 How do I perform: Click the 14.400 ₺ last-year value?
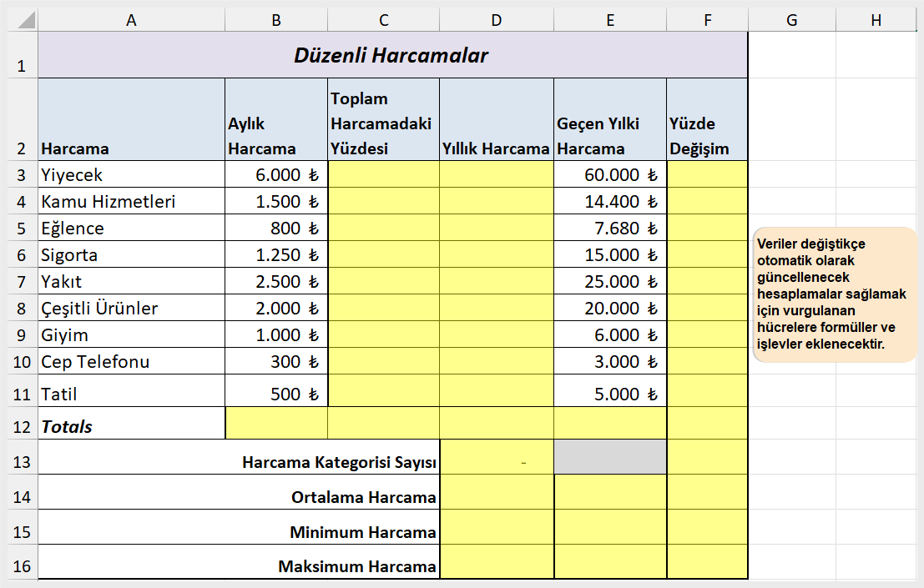point(610,201)
